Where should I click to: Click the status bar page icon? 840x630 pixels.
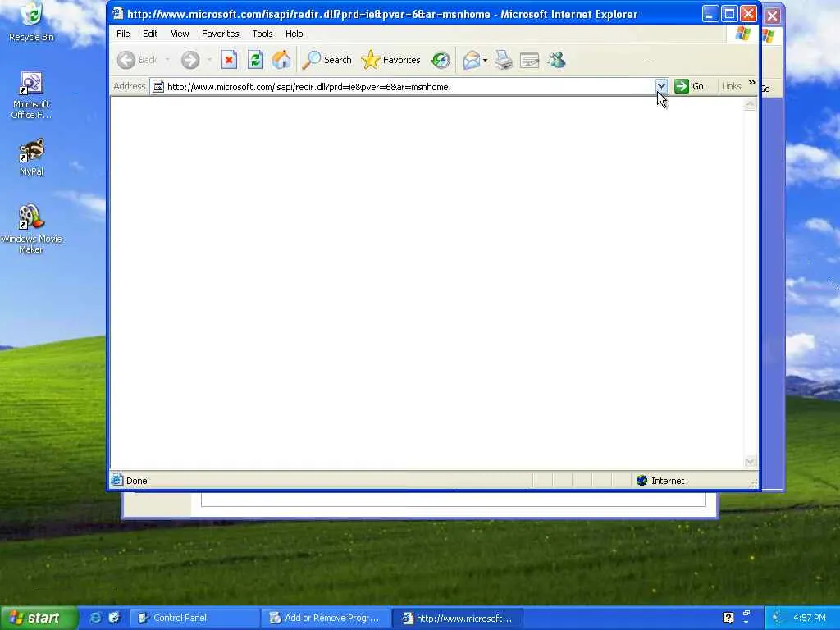click(116, 481)
